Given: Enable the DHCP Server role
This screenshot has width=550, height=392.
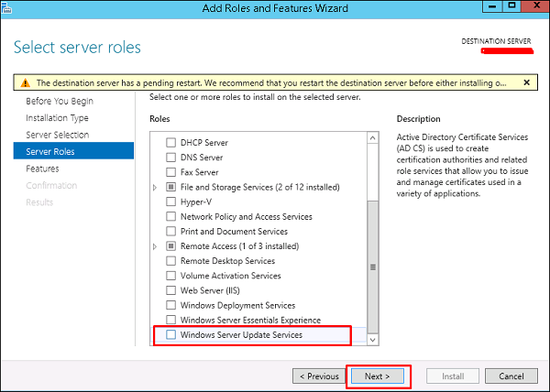Looking at the screenshot, I should [170, 143].
